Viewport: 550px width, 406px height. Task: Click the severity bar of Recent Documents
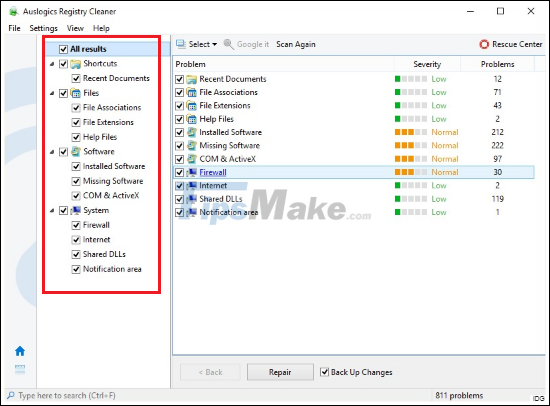pyautogui.click(x=411, y=79)
